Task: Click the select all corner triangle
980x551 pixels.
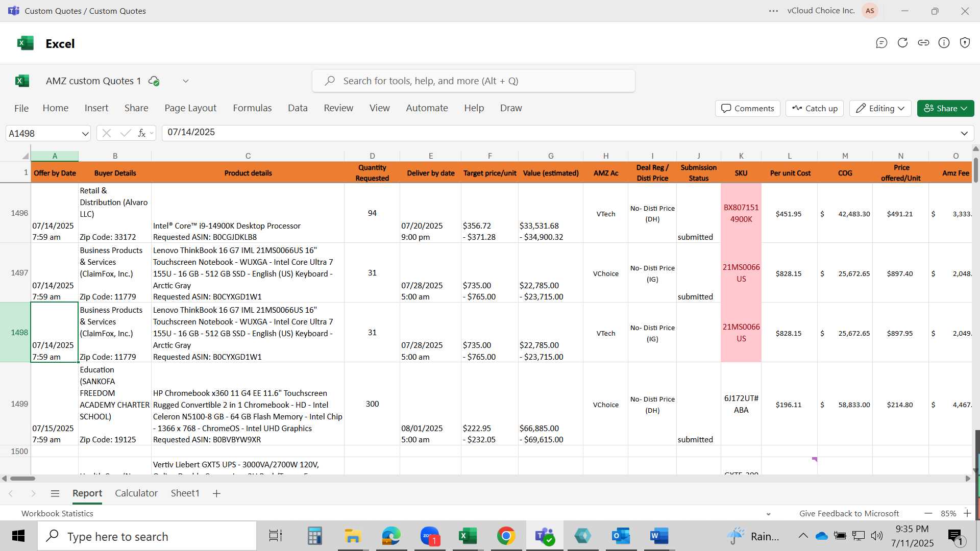Action: (25, 156)
